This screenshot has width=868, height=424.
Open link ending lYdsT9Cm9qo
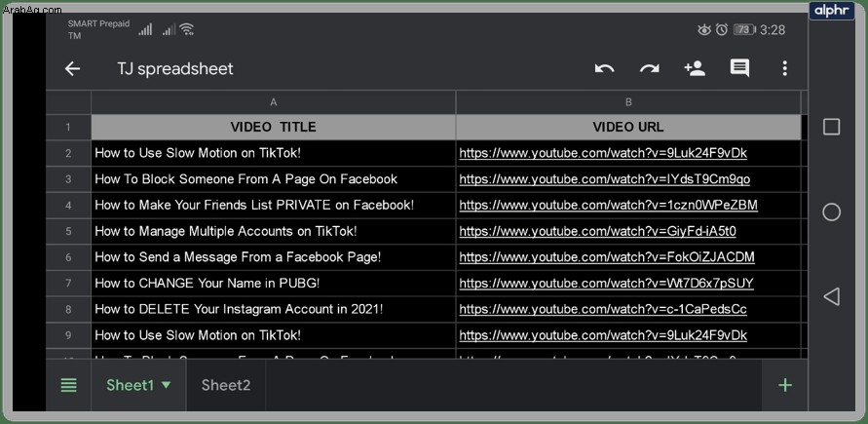pos(605,179)
